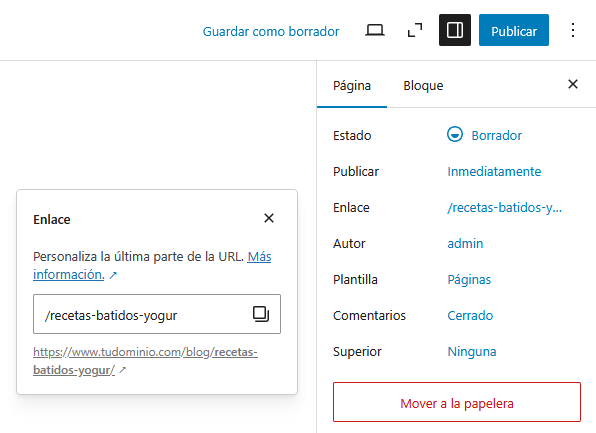This screenshot has width=596, height=433.
Task: Open the /recetas-batidos-y... link setting
Action: point(504,208)
